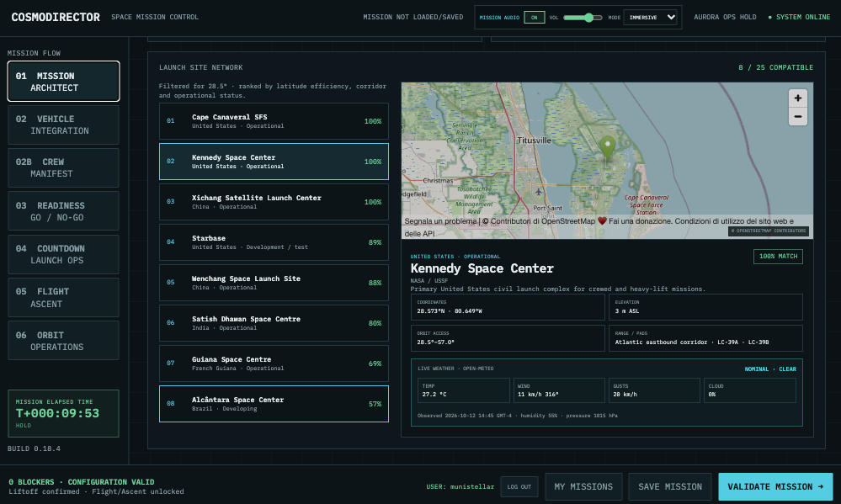Click the SYSTEM ONLINE status indicator
Screen dimensions: 841x504
coord(799,17)
